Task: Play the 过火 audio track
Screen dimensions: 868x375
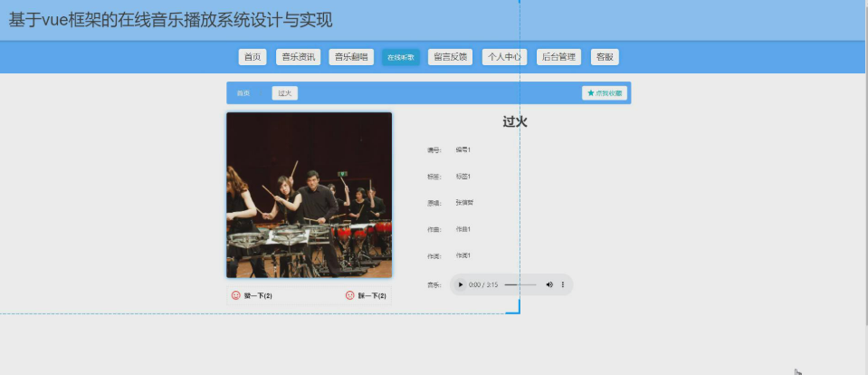Action: click(460, 284)
